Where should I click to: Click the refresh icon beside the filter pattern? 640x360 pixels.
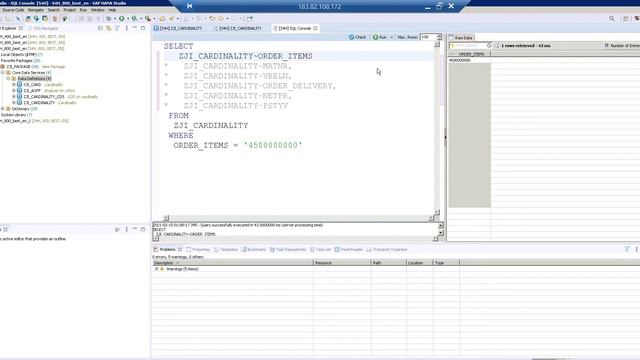tap(489, 46)
